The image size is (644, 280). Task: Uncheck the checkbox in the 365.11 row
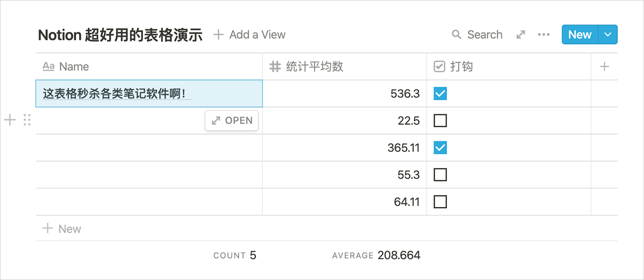[440, 148]
